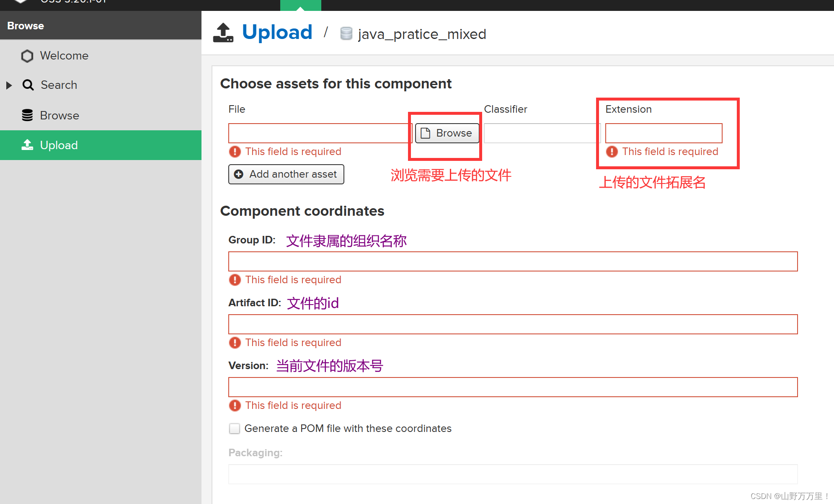834x504 pixels.
Task: Select the Welcome hexagon icon in sidebar
Action: click(27, 56)
